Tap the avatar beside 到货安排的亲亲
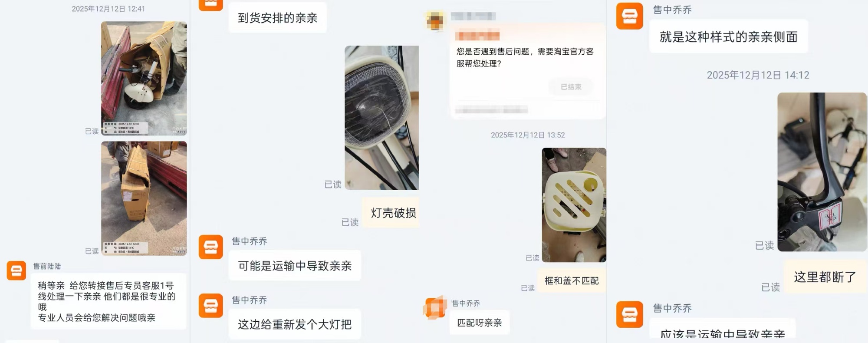868x343 pixels. tap(211, 5)
